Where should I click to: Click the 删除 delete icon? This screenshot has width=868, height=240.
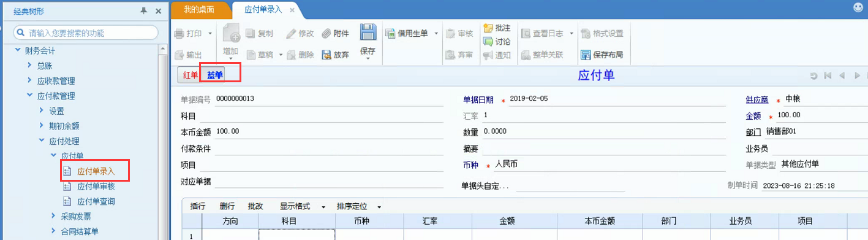pyautogui.click(x=291, y=55)
